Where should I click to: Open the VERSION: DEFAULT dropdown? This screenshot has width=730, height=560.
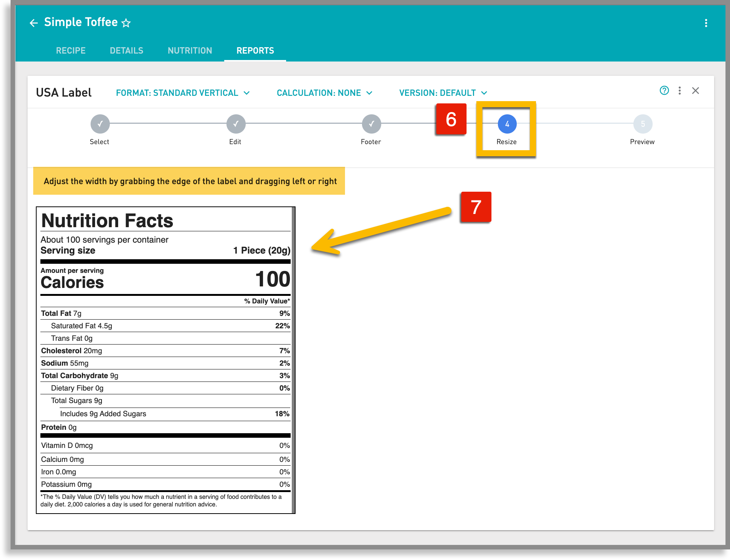444,92
